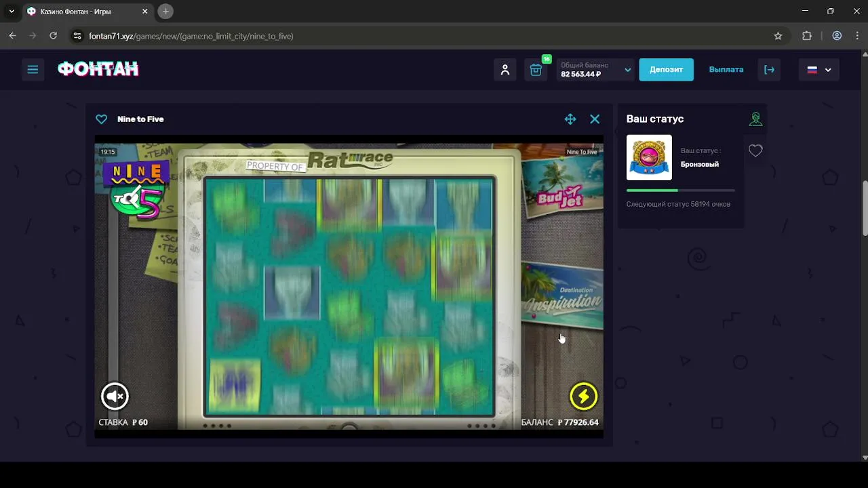Open the user profile icon

pos(505,70)
